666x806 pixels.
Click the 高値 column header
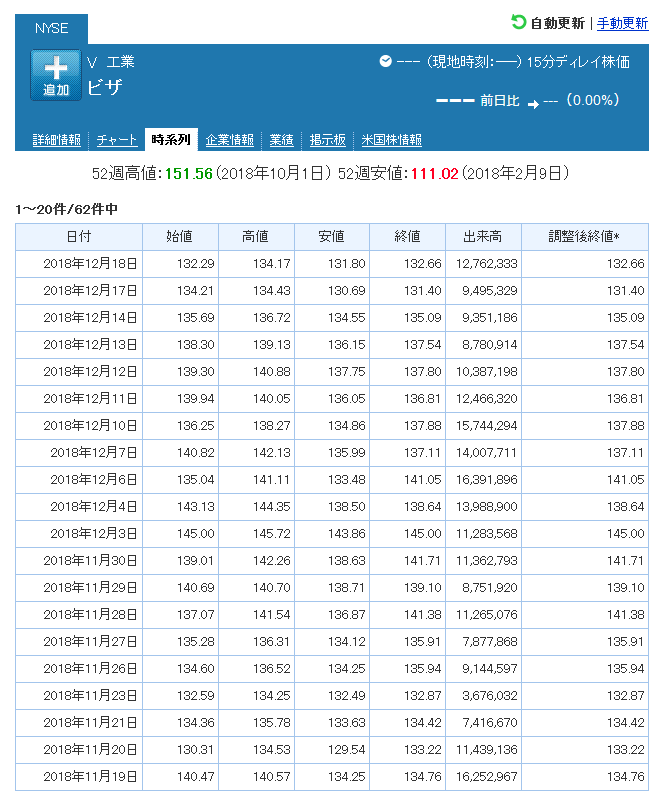pyautogui.click(x=256, y=236)
